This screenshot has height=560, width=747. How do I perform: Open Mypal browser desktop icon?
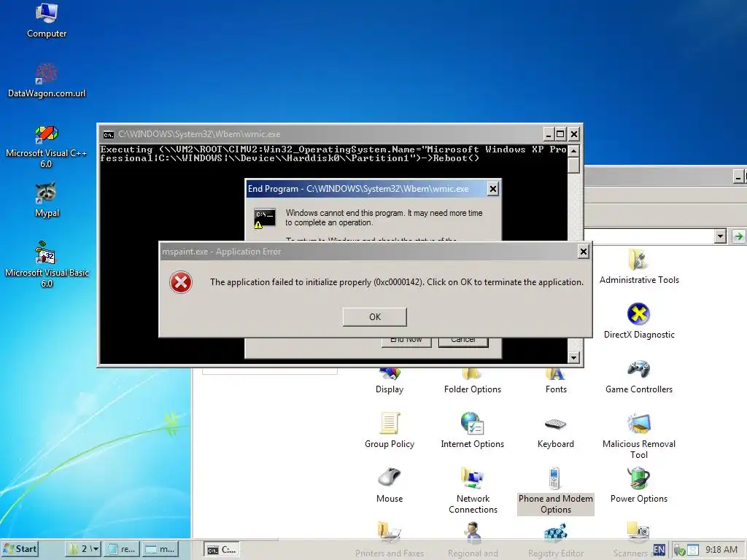point(47,200)
